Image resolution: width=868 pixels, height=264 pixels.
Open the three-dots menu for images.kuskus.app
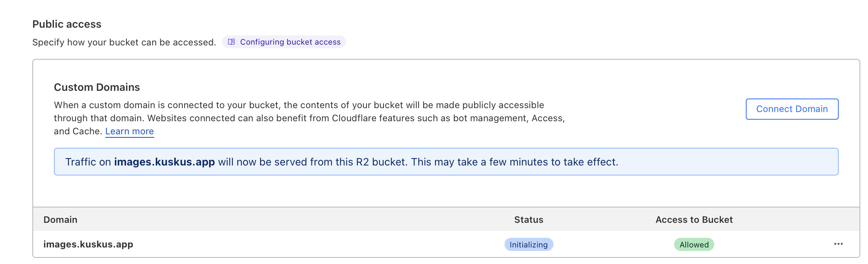click(838, 244)
